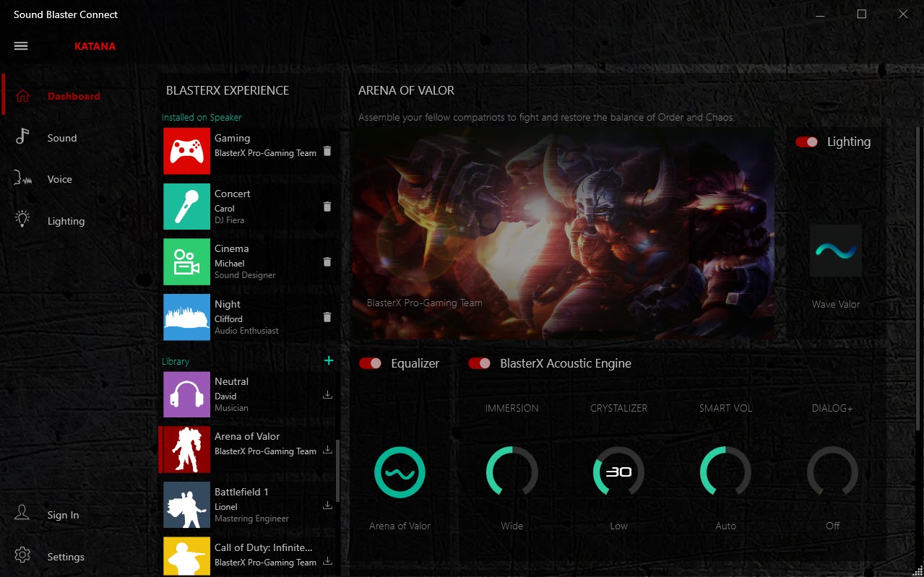This screenshot has height=577, width=924.
Task: Switch to the Voice section
Action: tap(60, 179)
